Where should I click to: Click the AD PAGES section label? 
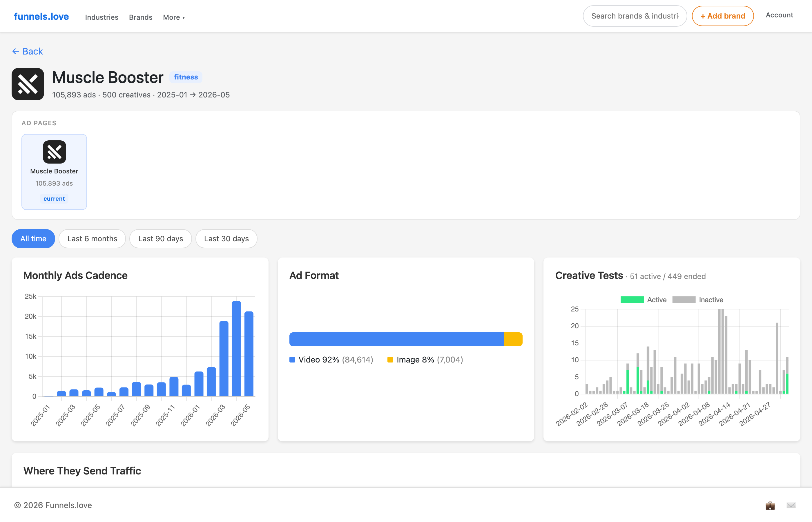39,123
